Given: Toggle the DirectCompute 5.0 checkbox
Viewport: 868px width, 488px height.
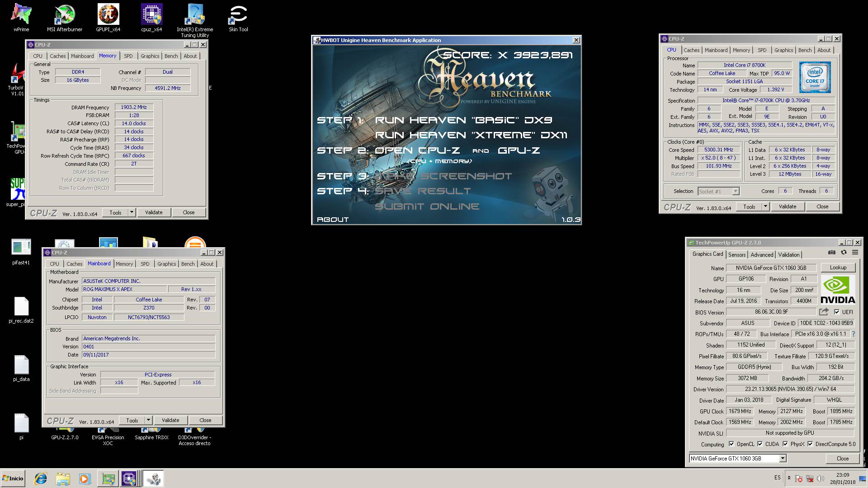Looking at the screenshot, I should (810, 444).
